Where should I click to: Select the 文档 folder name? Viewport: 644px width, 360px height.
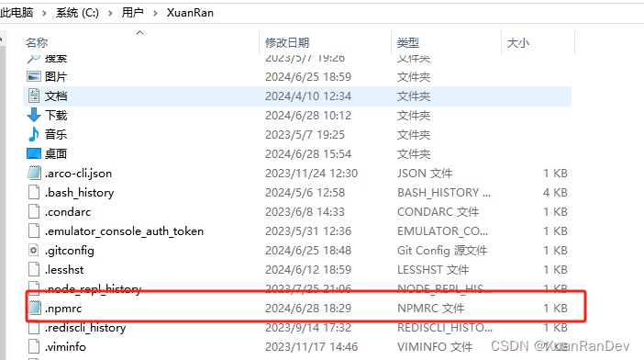(56, 96)
